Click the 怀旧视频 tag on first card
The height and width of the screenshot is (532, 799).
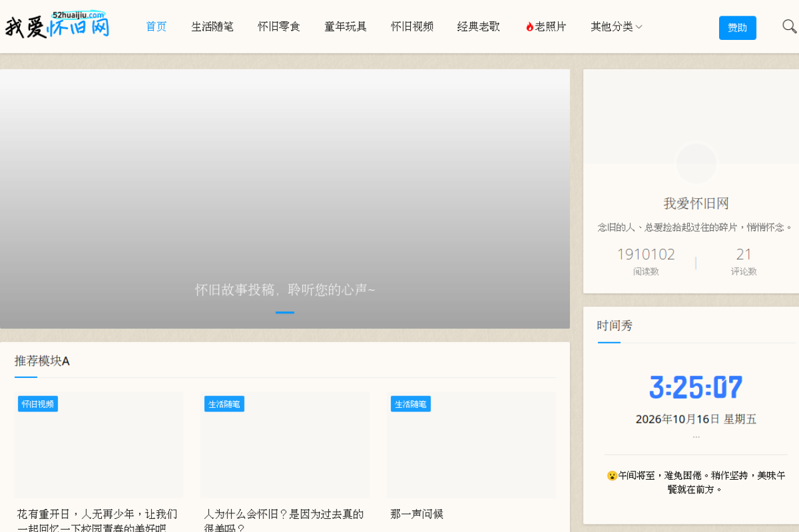pos(38,404)
